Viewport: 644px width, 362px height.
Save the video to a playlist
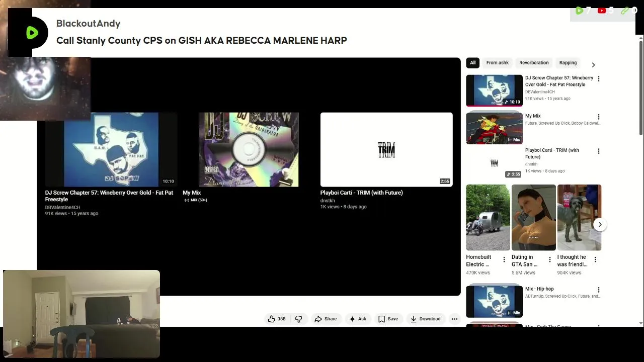(388, 319)
